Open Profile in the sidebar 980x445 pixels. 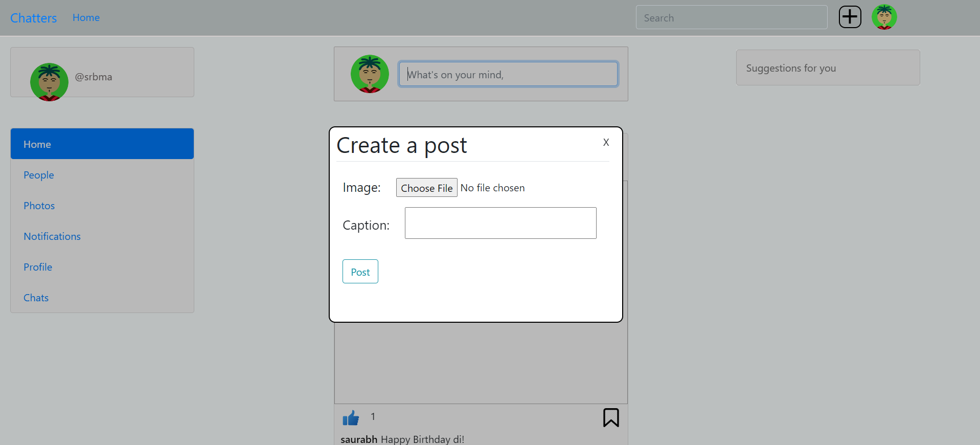click(102, 266)
